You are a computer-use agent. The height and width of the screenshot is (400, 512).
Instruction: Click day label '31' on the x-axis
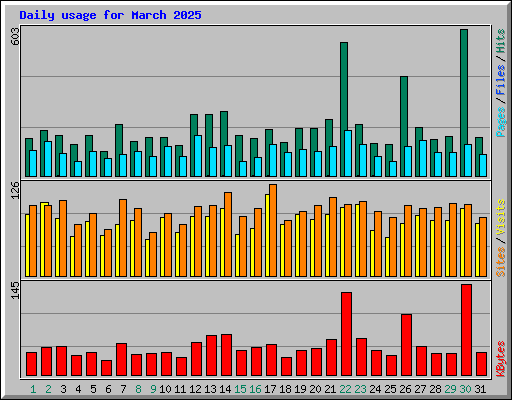click(480, 389)
